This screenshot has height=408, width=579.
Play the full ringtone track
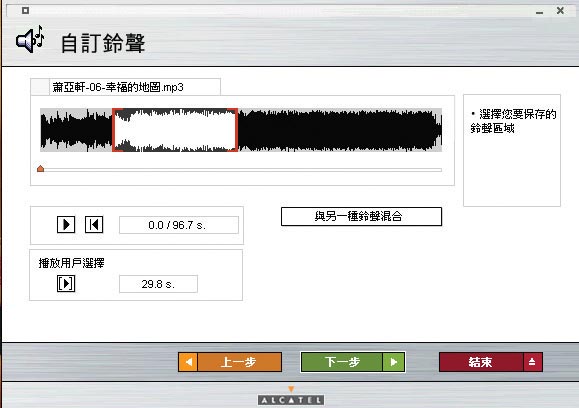click(66, 224)
